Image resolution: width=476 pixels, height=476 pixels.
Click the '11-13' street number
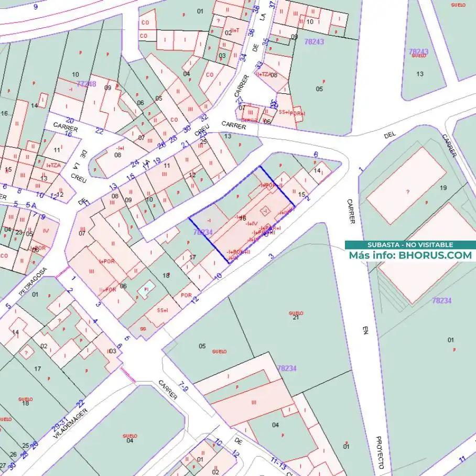278,463
